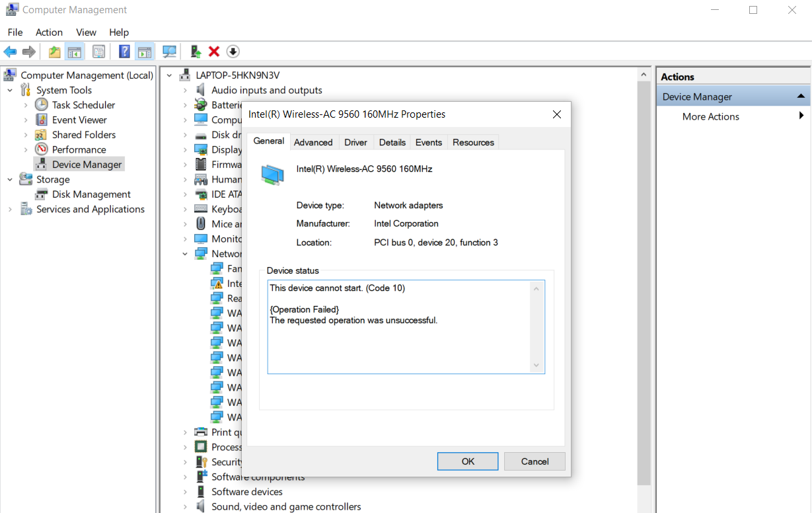Click Device status box scroll down arrow
Image resolution: width=812 pixels, height=513 pixels.
click(536, 366)
